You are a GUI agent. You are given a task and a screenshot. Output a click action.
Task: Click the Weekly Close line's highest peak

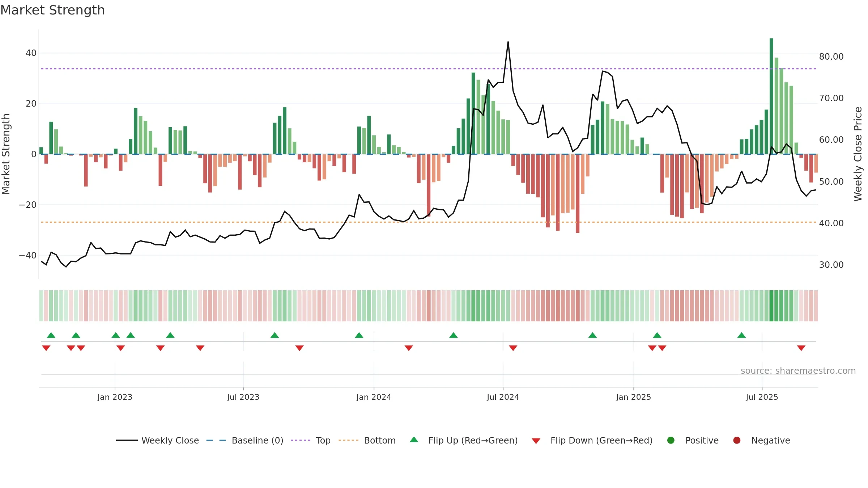pyautogui.click(x=508, y=42)
